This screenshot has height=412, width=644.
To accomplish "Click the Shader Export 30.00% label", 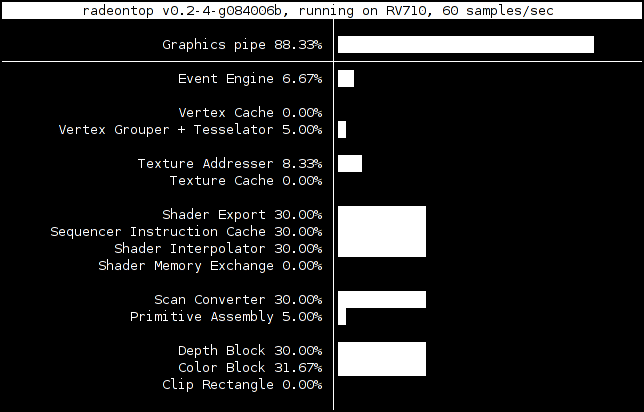I will [242, 214].
